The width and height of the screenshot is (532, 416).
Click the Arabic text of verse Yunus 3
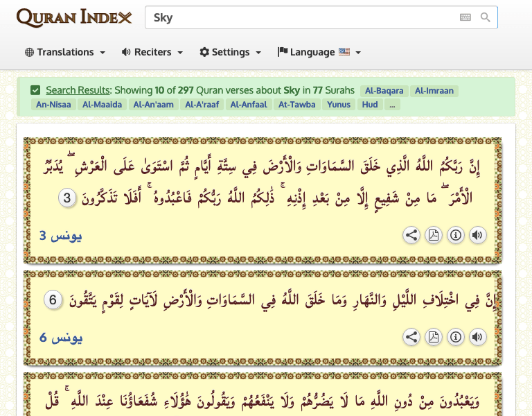pos(262,182)
